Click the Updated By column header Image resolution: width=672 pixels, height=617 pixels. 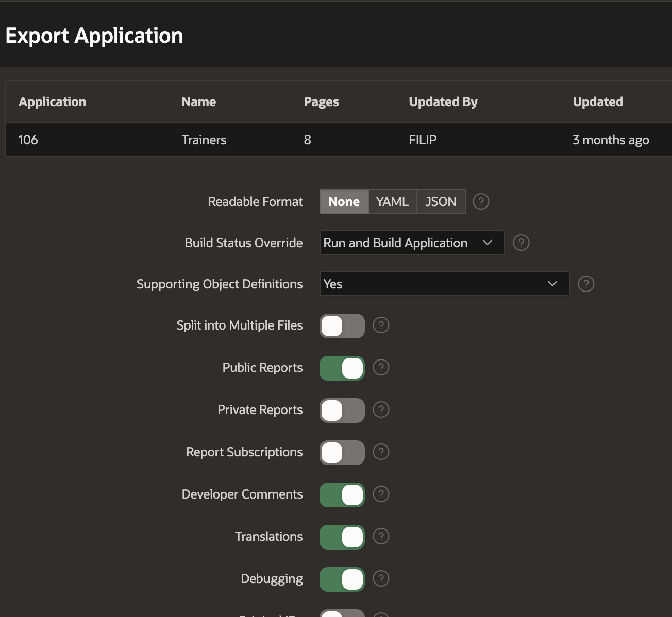pos(443,102)
